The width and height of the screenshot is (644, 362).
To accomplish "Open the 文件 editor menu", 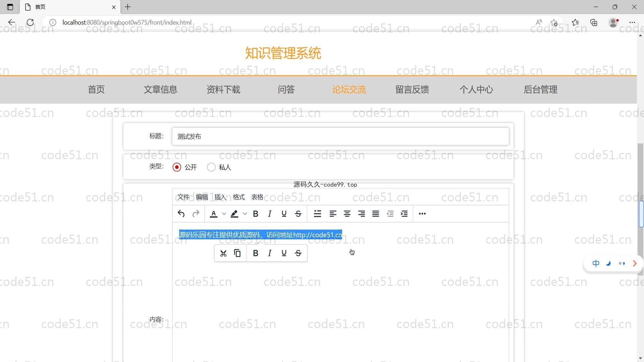I will [183, 197].
